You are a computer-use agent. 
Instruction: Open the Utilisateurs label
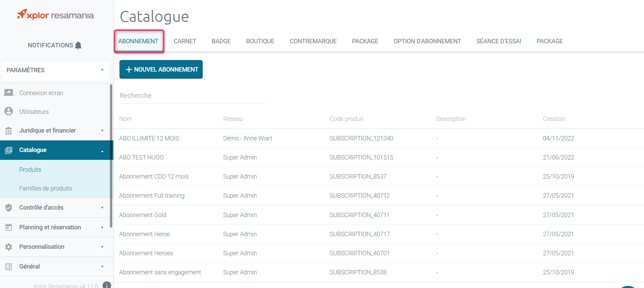[x=34, y=112]
